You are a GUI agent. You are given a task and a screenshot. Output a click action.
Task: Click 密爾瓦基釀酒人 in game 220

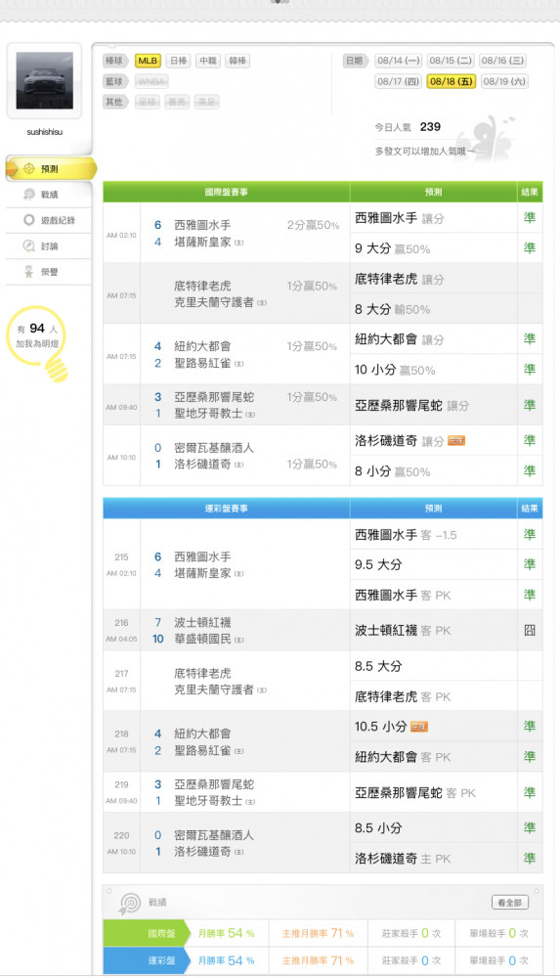214,835
